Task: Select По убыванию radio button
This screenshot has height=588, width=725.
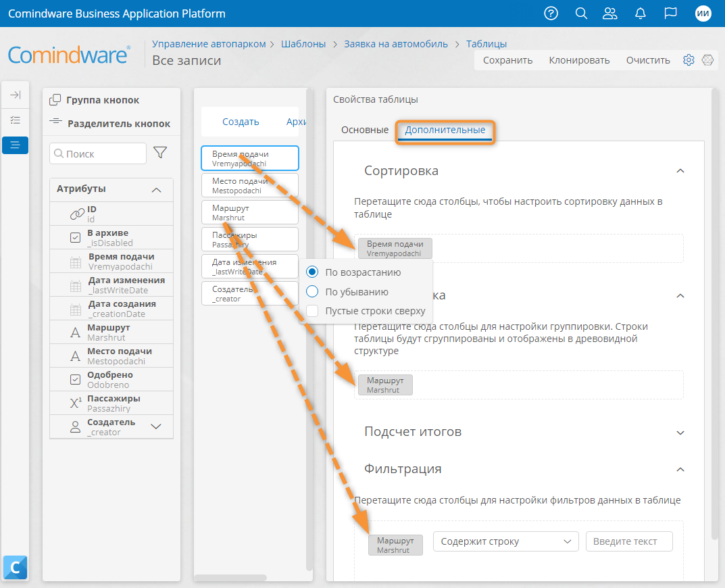Action: coord(312,291)
